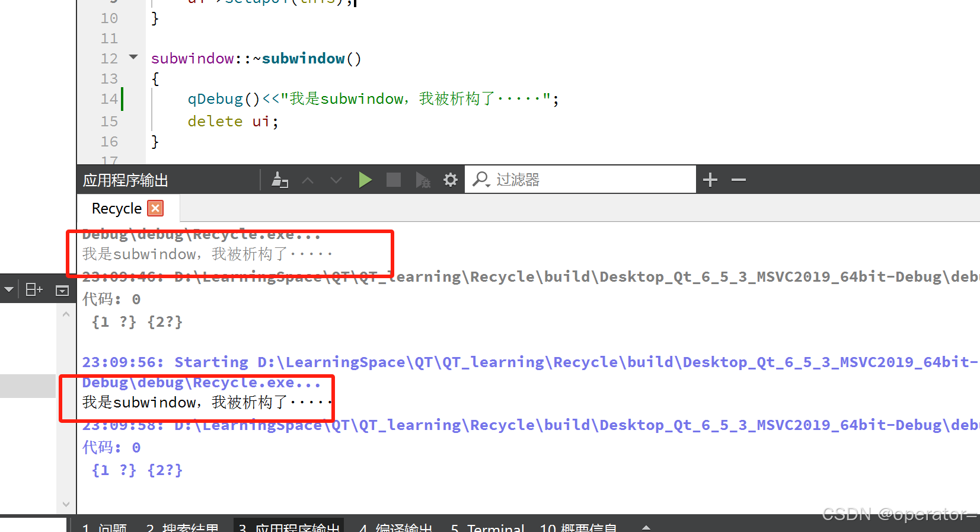The height and width of the screenshot is (532, 980).
Task: Open the 4 编译输出 bottom tab
Action: click(395, 527)
